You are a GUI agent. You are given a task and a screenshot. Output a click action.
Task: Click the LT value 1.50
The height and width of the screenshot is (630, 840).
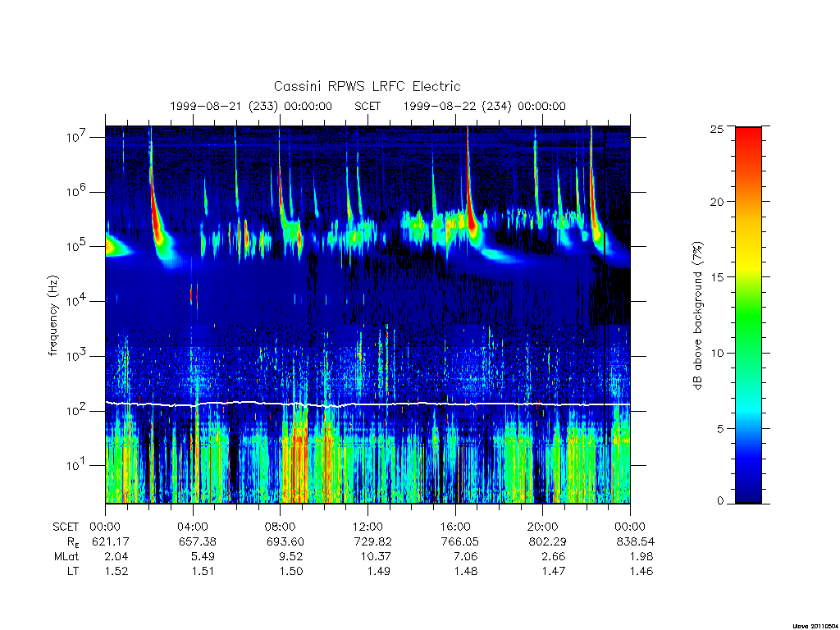[x=291, y=571]
